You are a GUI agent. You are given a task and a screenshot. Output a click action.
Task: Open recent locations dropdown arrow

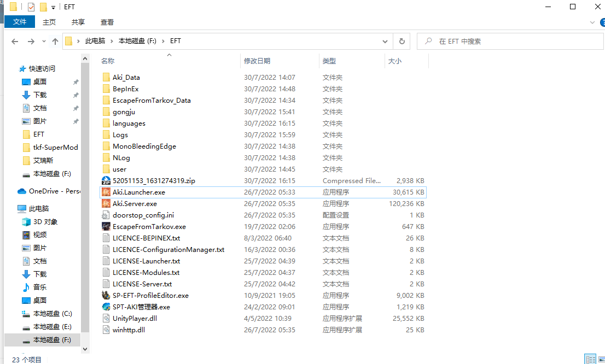[44, 41]
